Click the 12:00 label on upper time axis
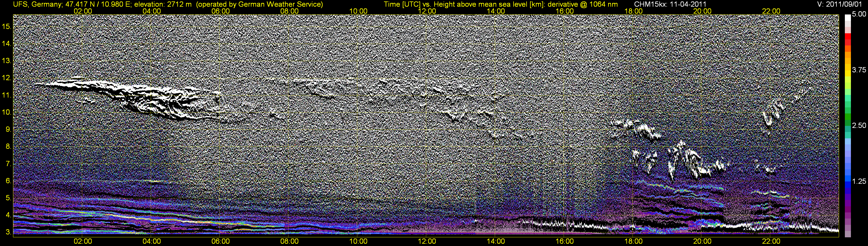 tap(427, 11)
